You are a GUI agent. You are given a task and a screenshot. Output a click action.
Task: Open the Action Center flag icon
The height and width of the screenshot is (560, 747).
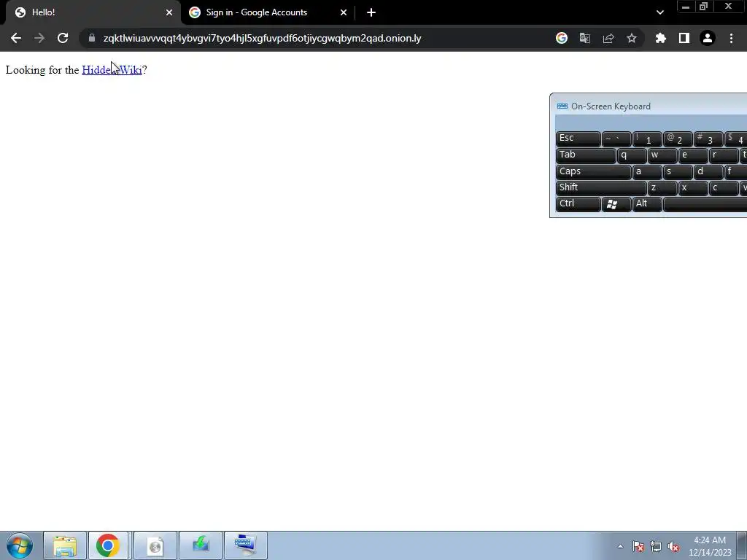(x=638, y=547)
